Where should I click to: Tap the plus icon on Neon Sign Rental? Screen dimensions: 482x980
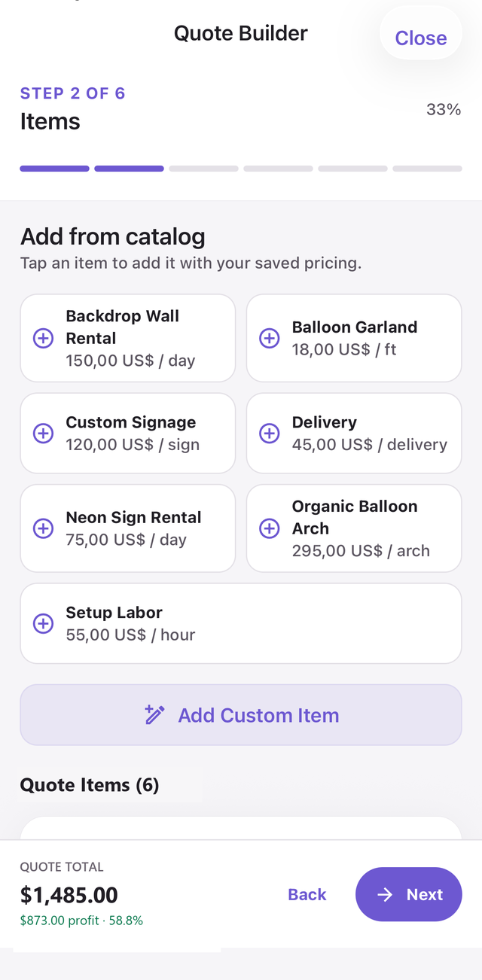tap(44, 528)
